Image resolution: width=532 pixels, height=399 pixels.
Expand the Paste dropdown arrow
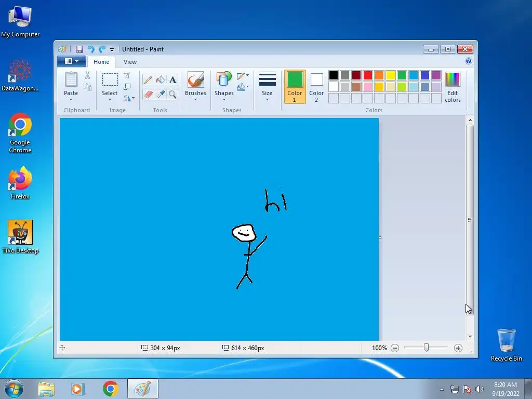71,100
